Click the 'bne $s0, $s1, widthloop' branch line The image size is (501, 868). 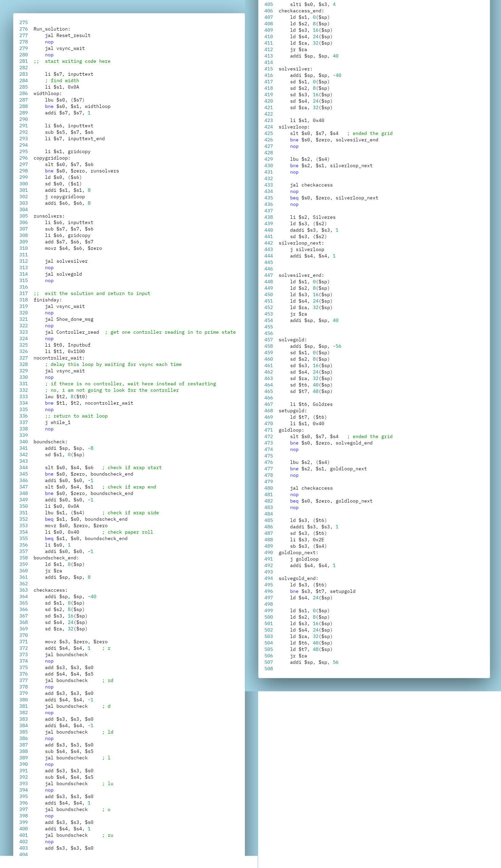(x=78, y=106)
